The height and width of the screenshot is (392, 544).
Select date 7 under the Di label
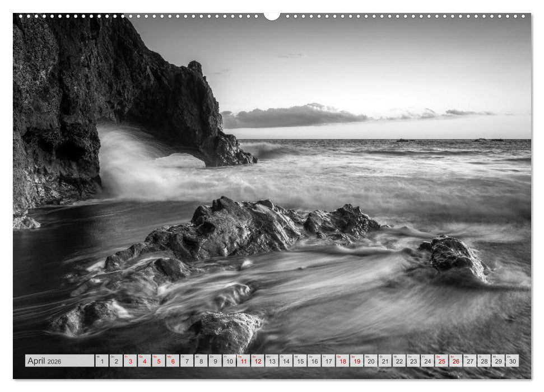tap(187, 361)
